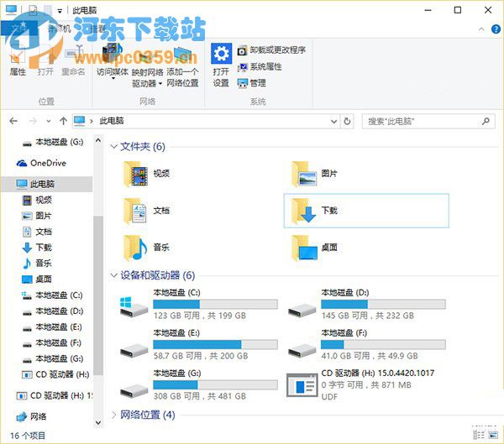Image resolution: width=504 pixels, height=444 pixels.
Task: Expand the 网络位置 (4) group
Action: [113, 415]
